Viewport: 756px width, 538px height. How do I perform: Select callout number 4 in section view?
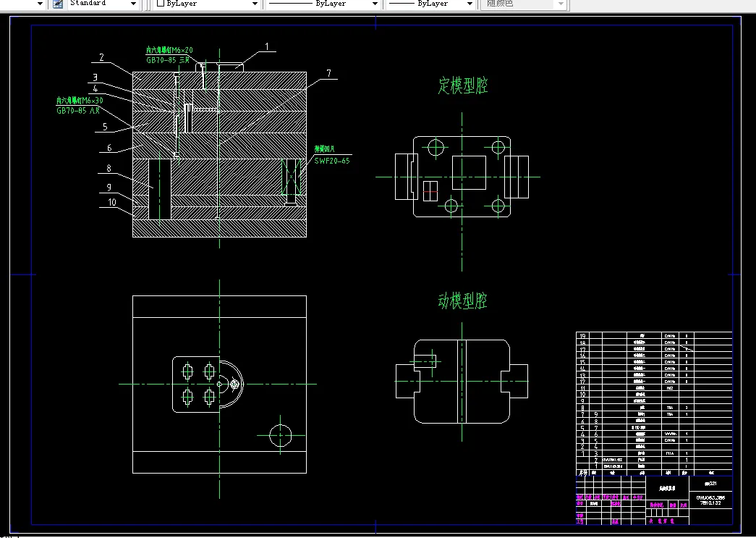[x=95, y=88]
